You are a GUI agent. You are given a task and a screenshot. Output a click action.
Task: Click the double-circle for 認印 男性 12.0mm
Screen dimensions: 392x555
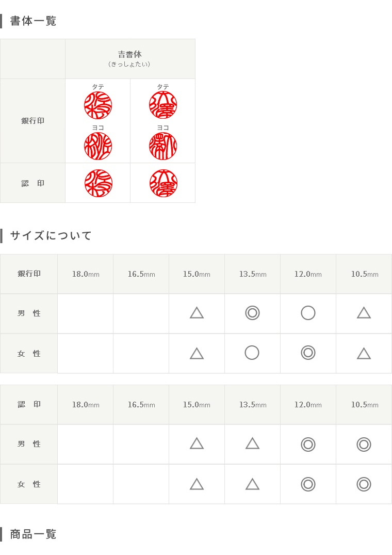coord(308,445)
